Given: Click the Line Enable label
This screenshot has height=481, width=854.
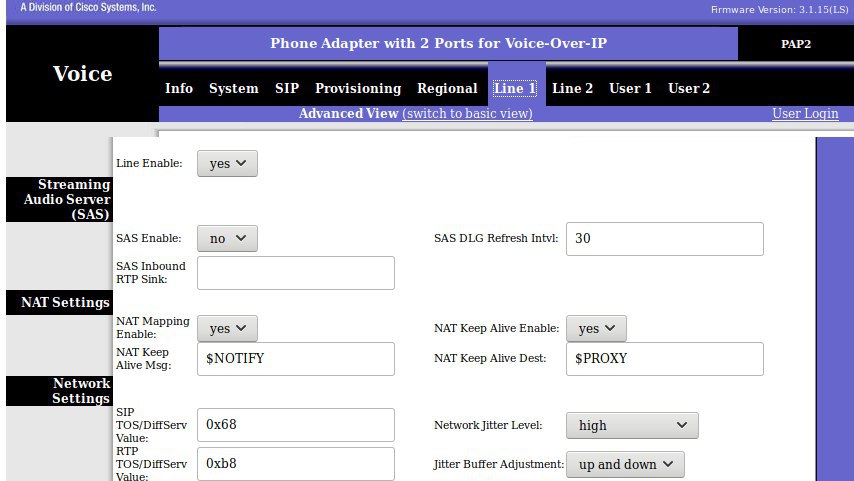Looking at the screenshot, I should (149, 163).
